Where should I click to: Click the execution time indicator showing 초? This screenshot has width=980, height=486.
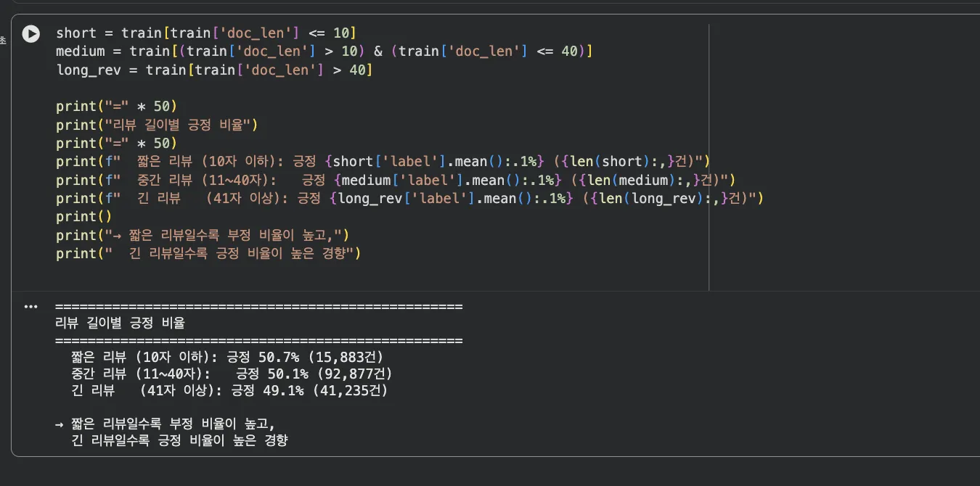coord(4,41)
